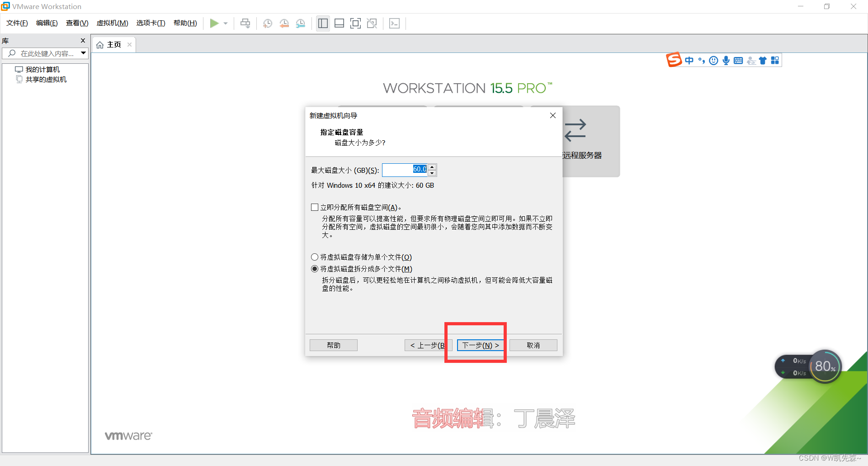Click the search magnifier icon in library

point(12,53)
